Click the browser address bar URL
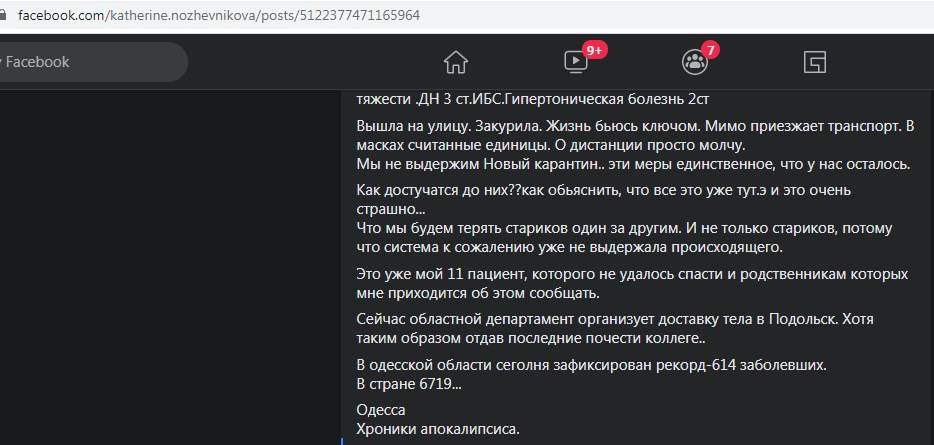The image size is (934, 445). point(219,15)
